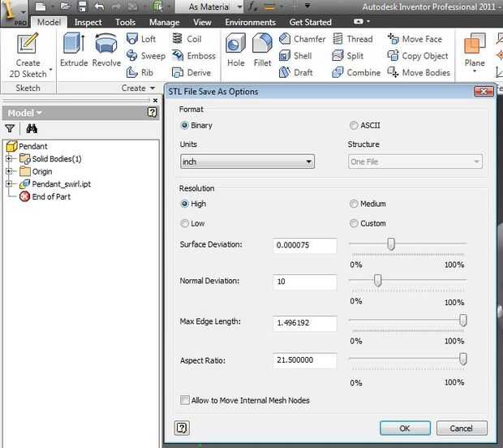Close the Model browser panel
This screenshot has height=448, width=503.
click(155, 101)
